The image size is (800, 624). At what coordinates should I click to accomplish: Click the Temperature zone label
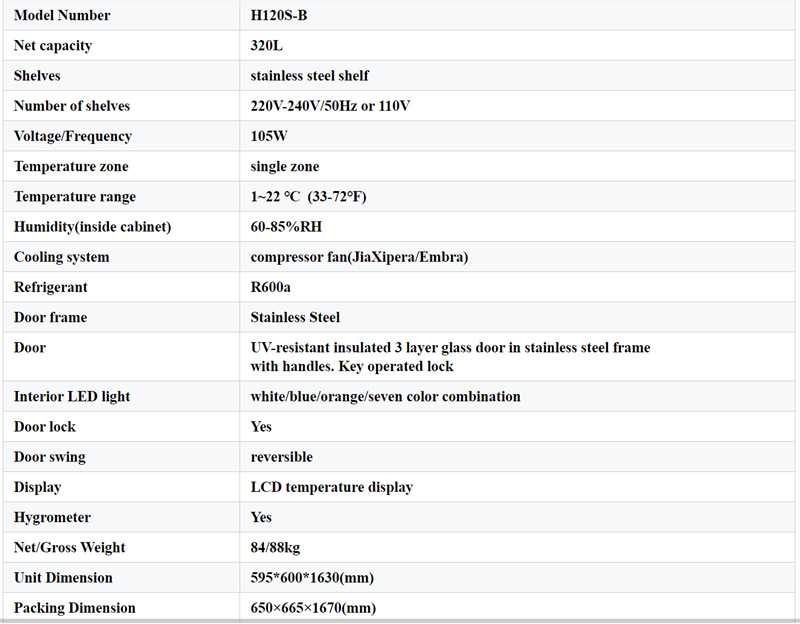tap(71, 166)
